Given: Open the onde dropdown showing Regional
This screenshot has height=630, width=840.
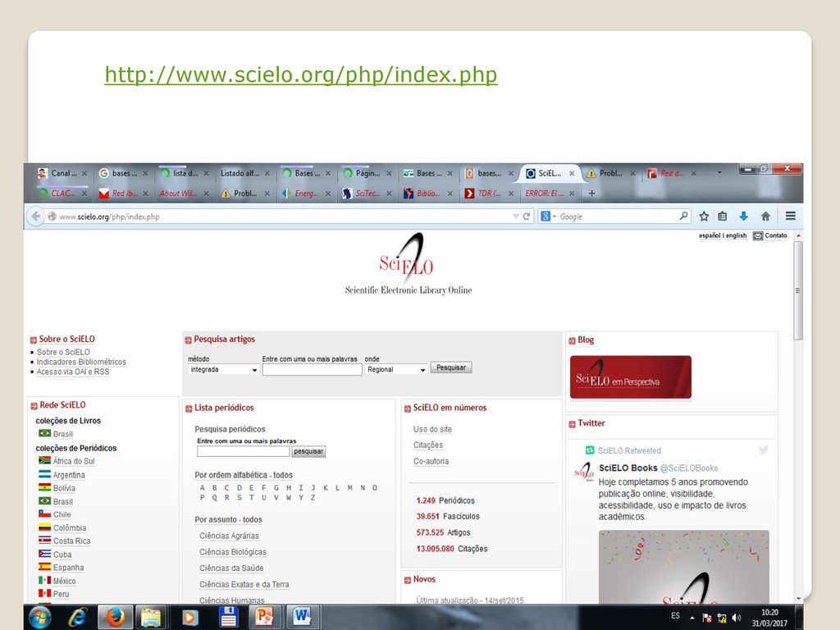Looking at the screenshot, I should pyautogui.click(x=396, y=370).
